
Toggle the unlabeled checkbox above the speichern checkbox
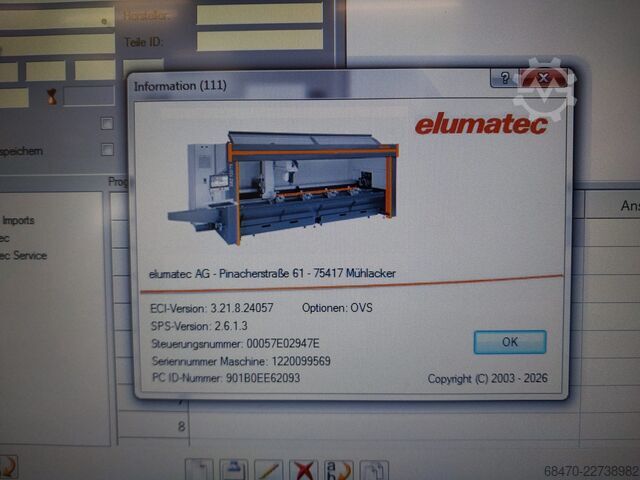tap(107, 123)
